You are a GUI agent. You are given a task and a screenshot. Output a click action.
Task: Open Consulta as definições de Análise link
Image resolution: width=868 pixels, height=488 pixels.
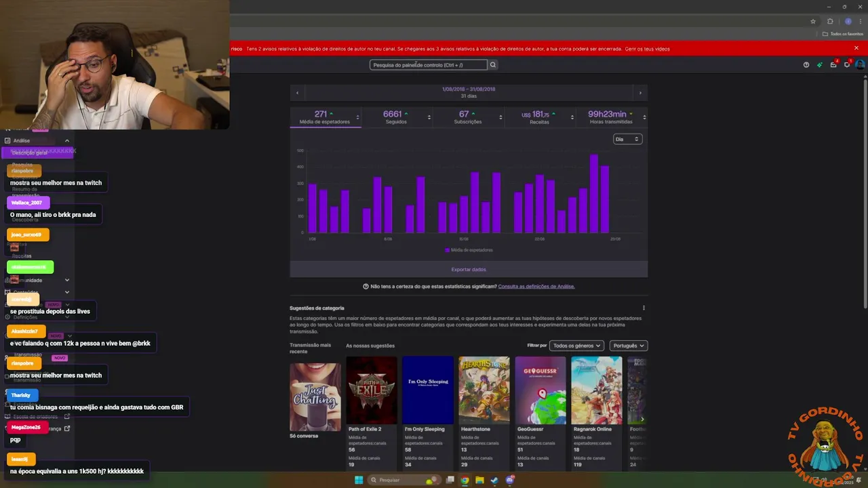(x=536, y=287)
